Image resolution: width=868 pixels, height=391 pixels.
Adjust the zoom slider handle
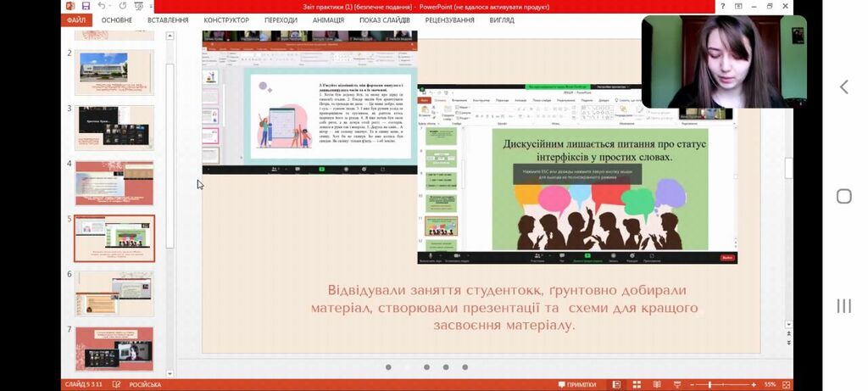pos(709,384)
